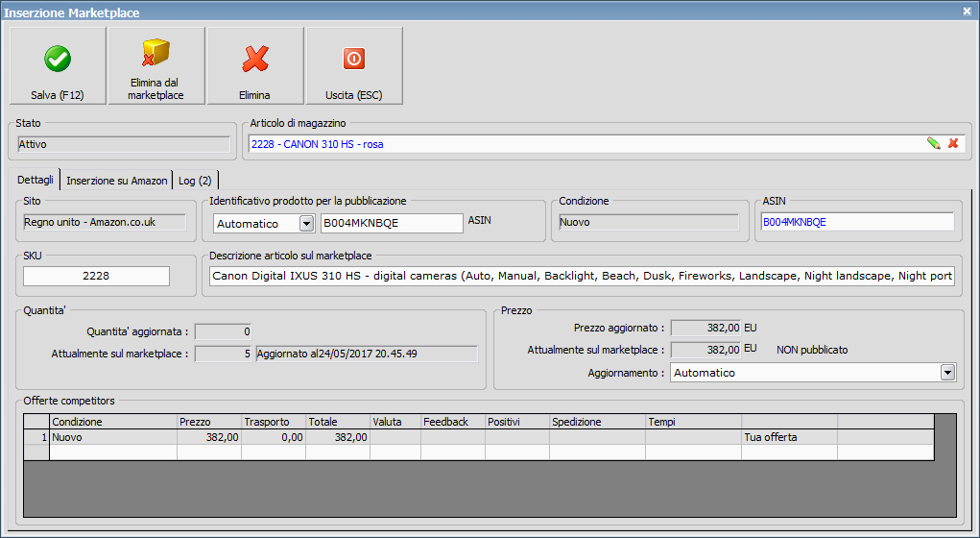This screenshot has width=980, height=538.
Task: Click the green pencil edit article icon
Action: pyautogui.click(x=933, y=144)
